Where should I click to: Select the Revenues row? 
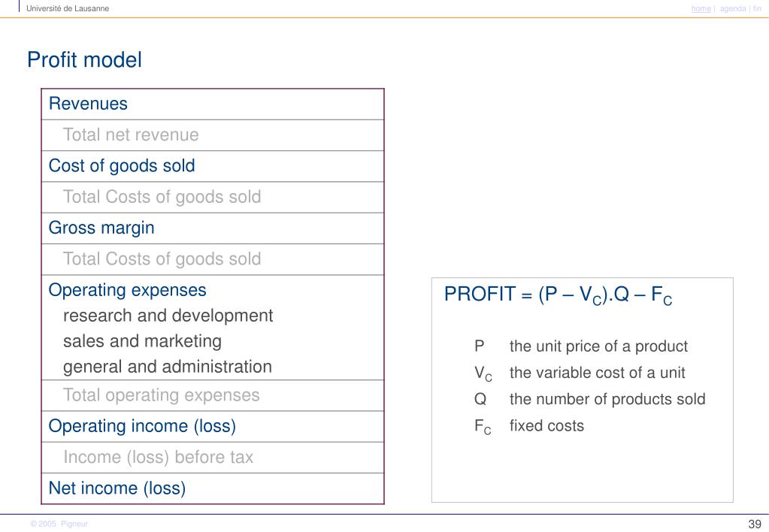[212, 104]
